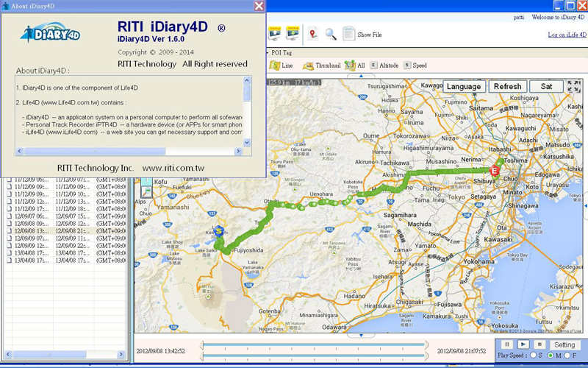Click file icon of the 11/12/09 06 row
The height and width of the screenshot is (368, 588).
(9, 180)
